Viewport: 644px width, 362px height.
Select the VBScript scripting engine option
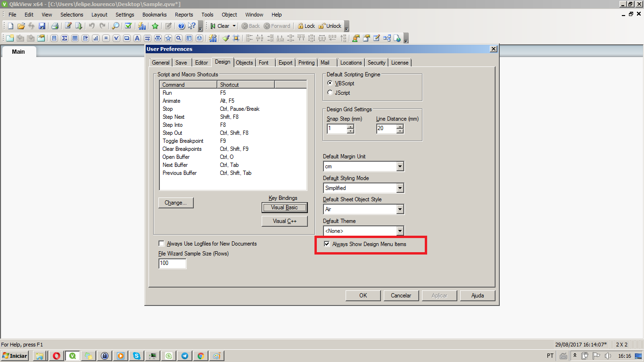tap(330, 83)
